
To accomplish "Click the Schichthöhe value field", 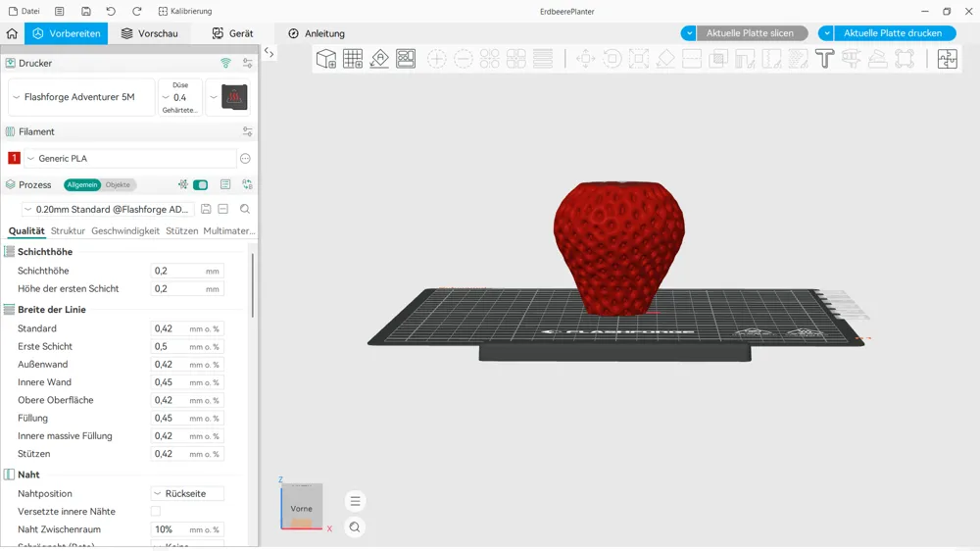I will click(x=187, y=271).
